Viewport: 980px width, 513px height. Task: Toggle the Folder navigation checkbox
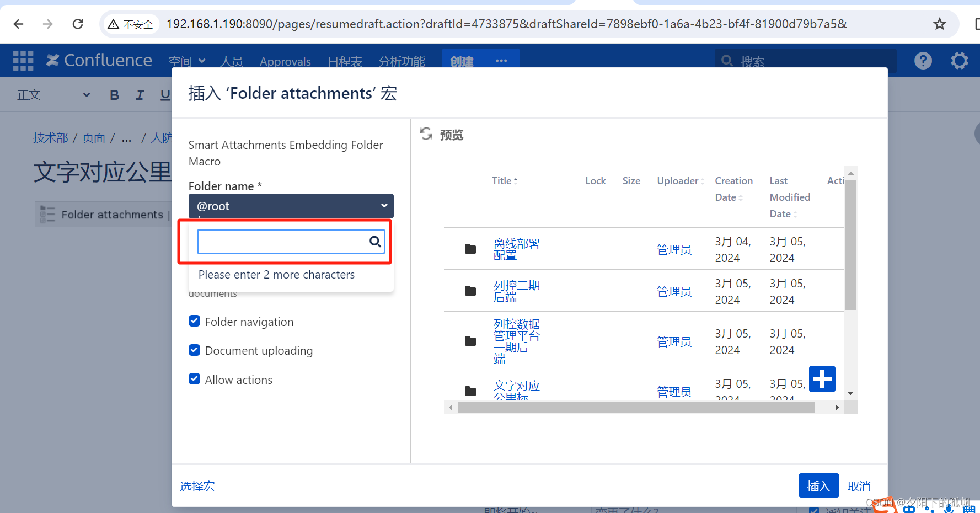click(194, 321)
